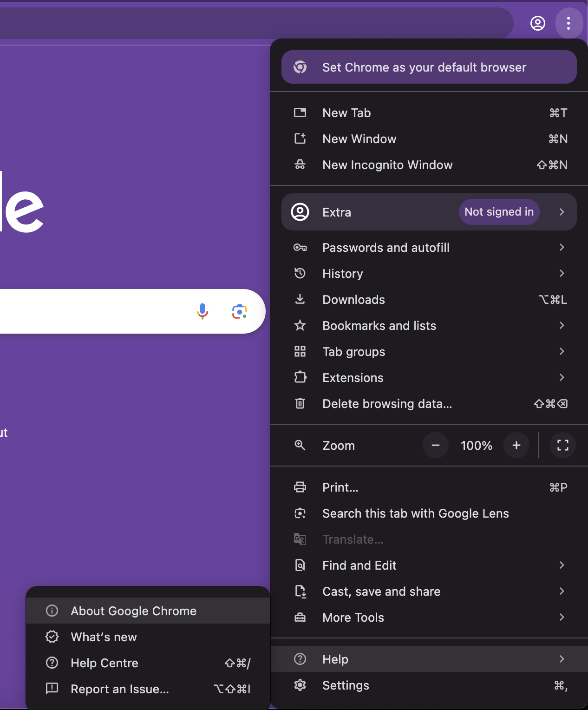This screenshot has height=710, width=588.
Task: Open What's new from Help submenu
Action: point(148,637)
